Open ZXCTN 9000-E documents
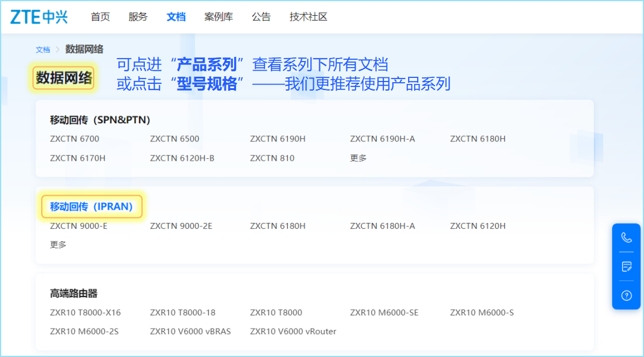The width and height of the screenshot is (644, 357). 79,226
